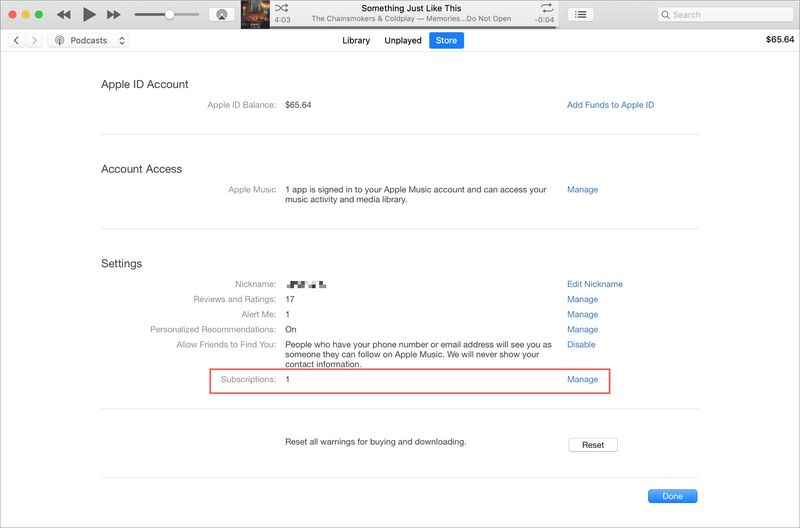The height and width of the screenshot is (528, 800).
Task: Click the green zoom window button
Action: click(39, 15)
